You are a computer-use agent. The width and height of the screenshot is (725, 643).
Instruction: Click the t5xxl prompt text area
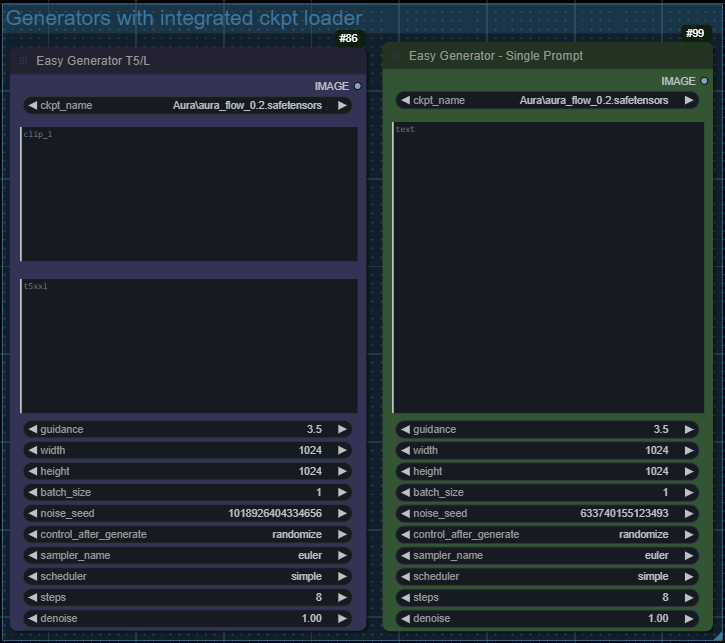tap(188, 345)
